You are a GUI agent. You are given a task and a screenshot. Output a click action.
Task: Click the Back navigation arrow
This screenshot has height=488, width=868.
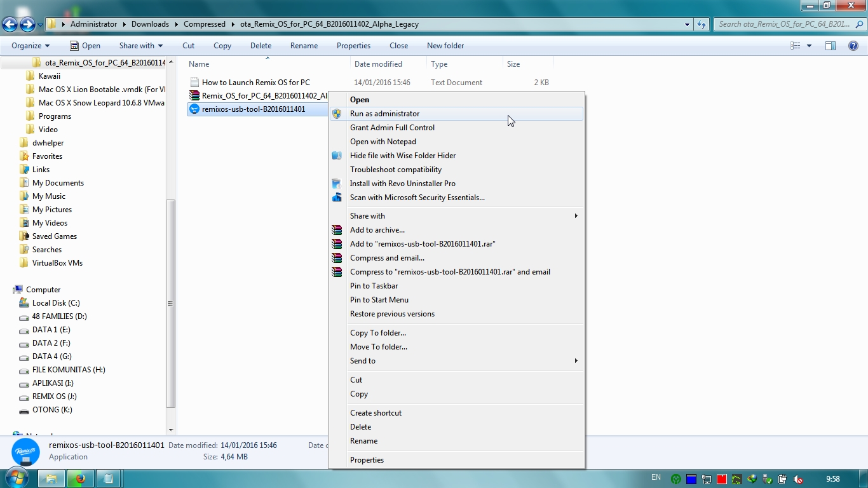tap(10, 25)
